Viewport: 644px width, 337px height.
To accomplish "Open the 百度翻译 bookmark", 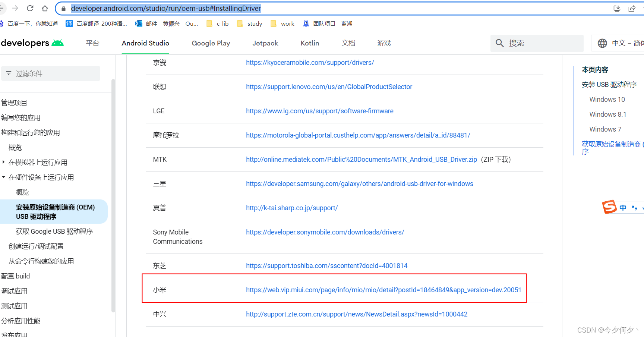I will pos(97,23).
